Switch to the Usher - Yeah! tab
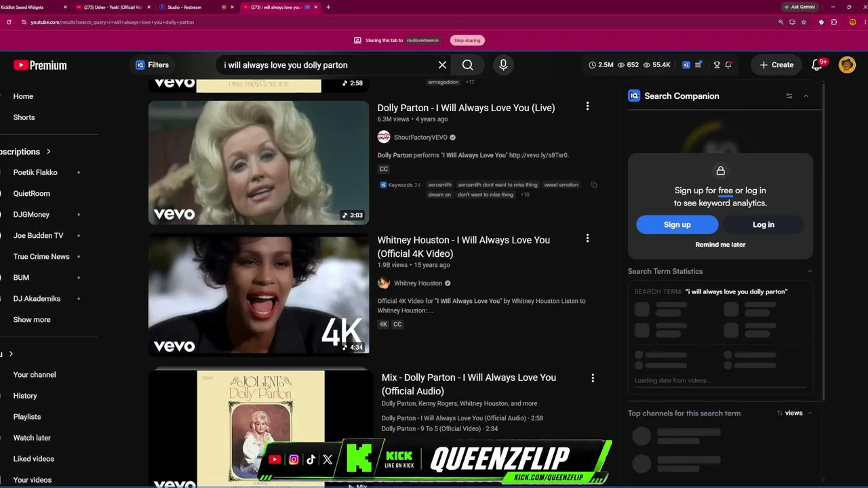 (x=113, y=7)
